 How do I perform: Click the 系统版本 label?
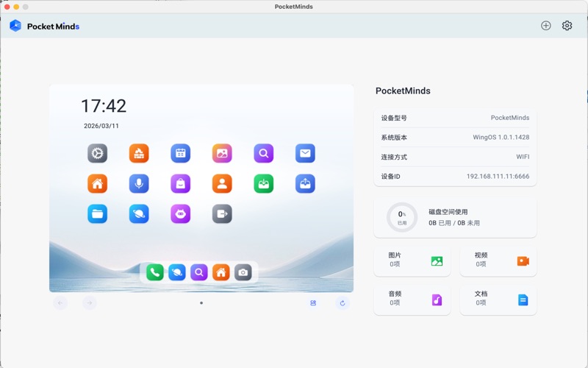[394, 137]
